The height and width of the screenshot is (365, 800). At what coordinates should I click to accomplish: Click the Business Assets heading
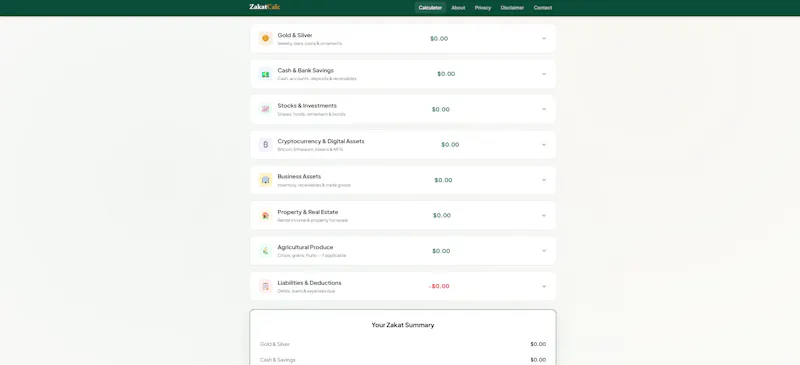[299, 177]
